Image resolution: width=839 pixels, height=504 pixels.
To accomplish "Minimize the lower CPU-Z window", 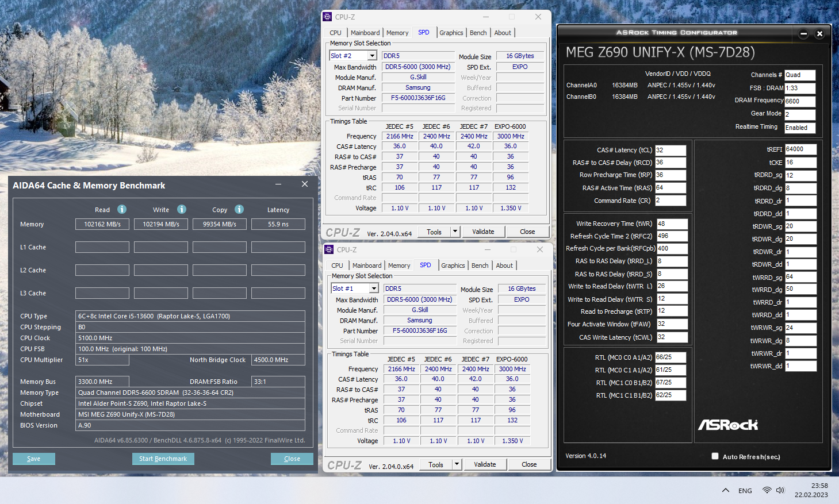I will pos(487,249).
